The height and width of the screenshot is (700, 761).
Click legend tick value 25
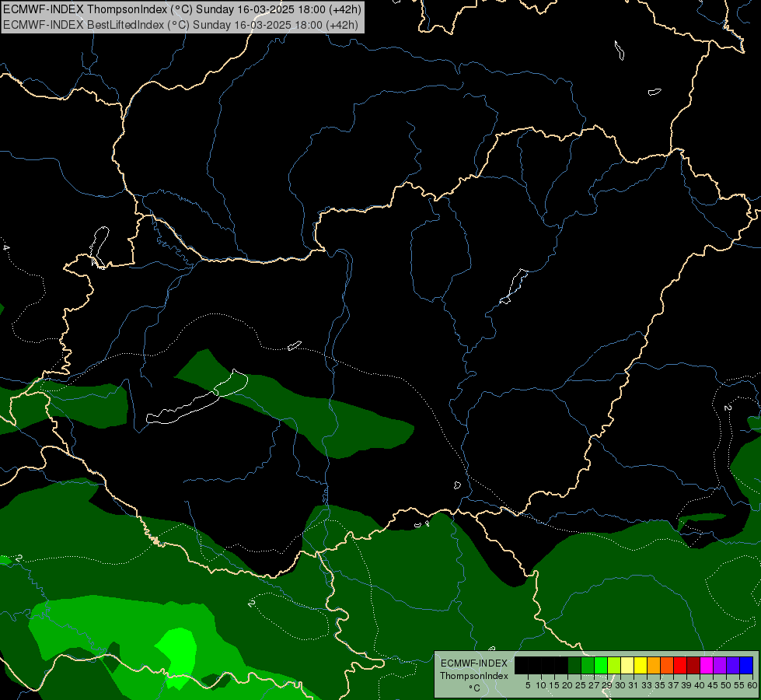[581, 685]
